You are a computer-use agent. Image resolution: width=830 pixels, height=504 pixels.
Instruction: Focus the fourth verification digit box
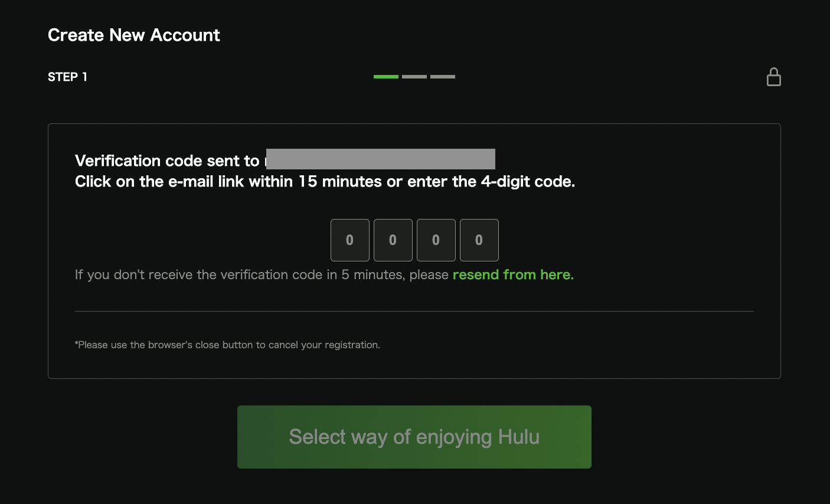click(x=479, y=240)
